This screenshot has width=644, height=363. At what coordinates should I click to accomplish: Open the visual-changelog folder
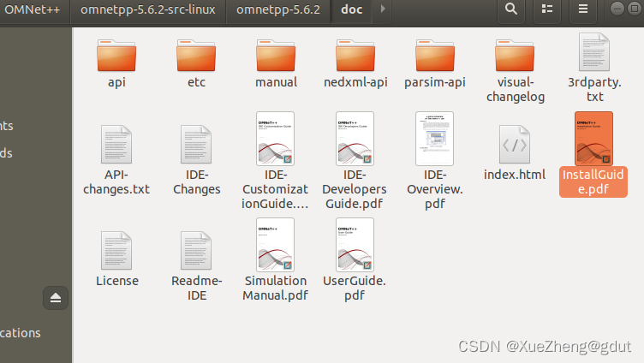[x=515, y=56]
